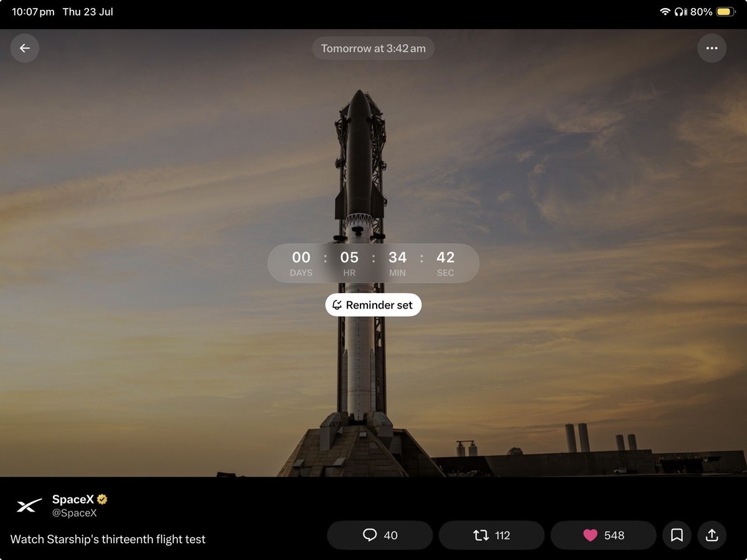Repost the post with 112 reposts

492,535
